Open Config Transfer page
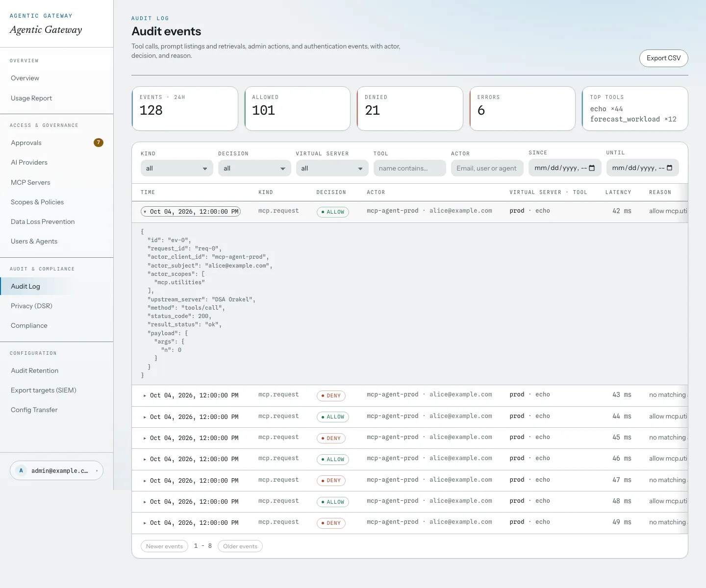The height and width of the screenshot is (588, 706). click(57, 410)
